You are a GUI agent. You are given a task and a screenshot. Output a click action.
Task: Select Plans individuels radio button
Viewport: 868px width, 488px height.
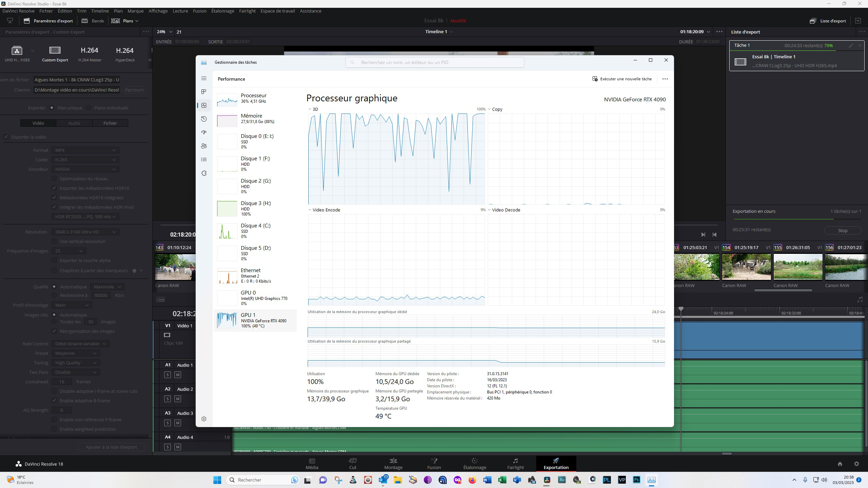(x=89, y=108)
